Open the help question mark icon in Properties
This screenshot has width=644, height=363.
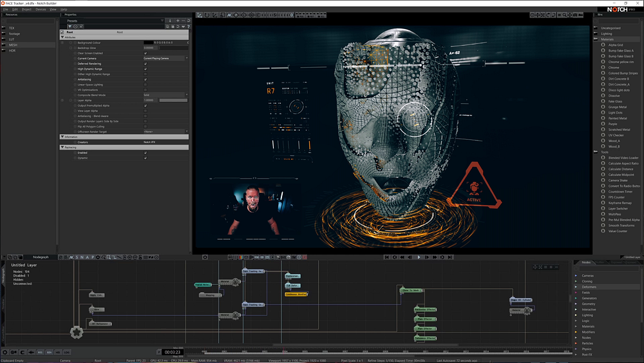[187, 26]
